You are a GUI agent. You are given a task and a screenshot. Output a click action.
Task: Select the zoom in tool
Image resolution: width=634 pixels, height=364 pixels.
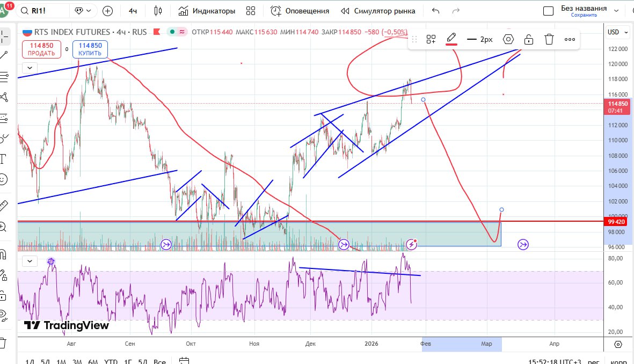[x=3, y=227]
